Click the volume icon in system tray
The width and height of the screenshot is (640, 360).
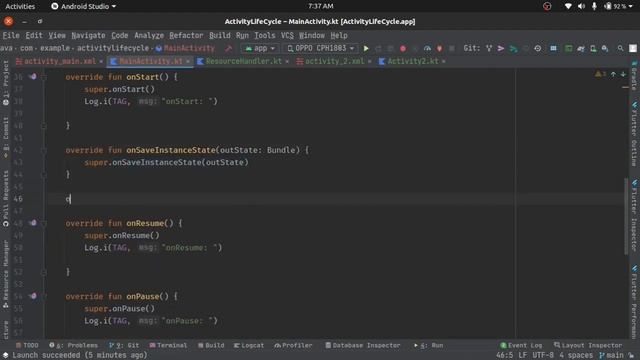581,6
